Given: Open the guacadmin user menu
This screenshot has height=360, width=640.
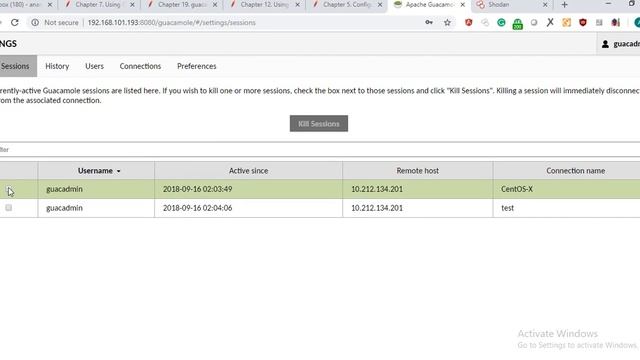Looking at the screenshot, I should tap(619, 44).
